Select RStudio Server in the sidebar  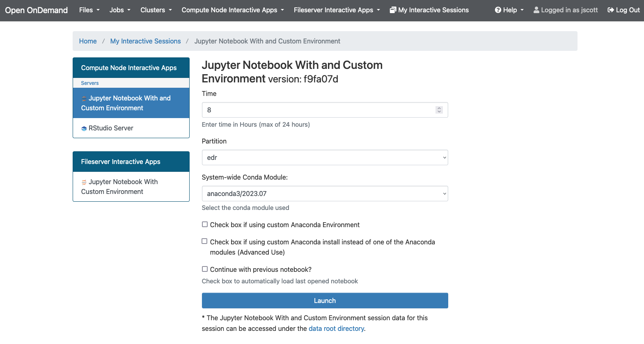pos(131,128)
